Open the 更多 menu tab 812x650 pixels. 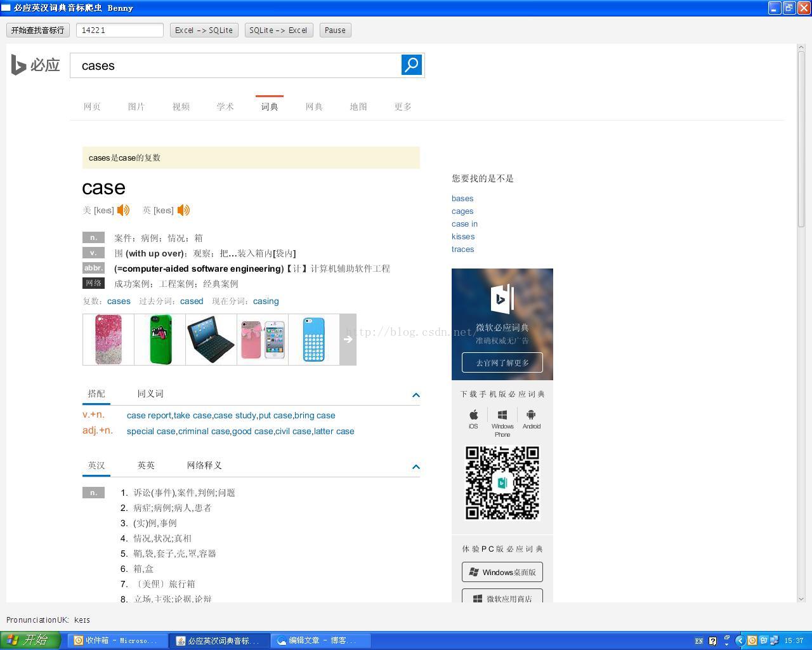403,107
